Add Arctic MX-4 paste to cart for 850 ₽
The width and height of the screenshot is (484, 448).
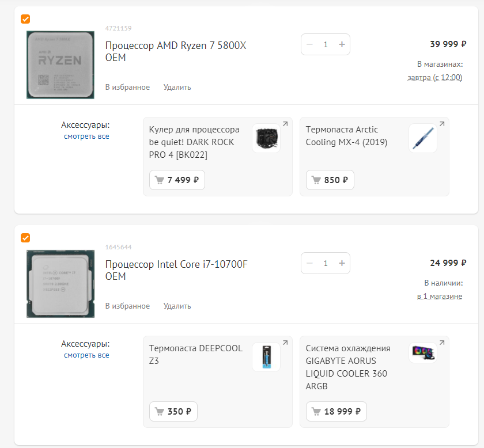330,180
